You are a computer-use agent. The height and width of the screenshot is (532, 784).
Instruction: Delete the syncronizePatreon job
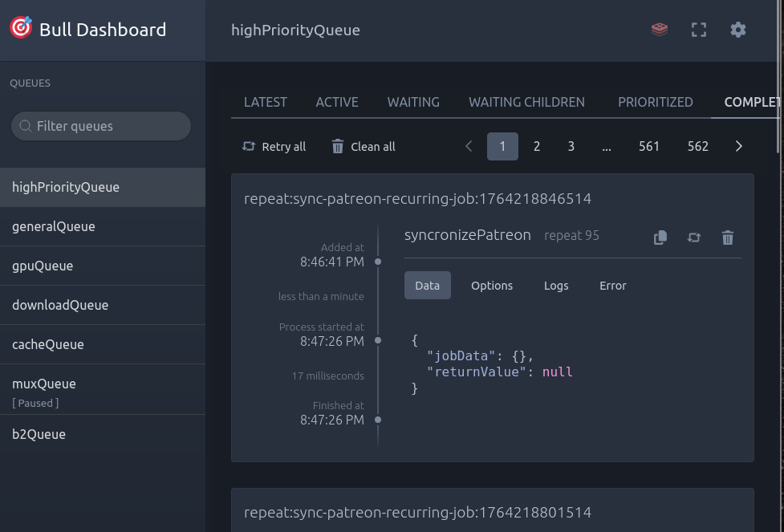[728, 238]
